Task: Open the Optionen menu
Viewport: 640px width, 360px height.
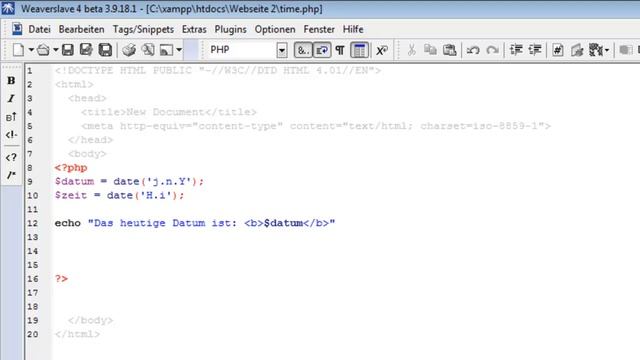Action: [275, 29]
